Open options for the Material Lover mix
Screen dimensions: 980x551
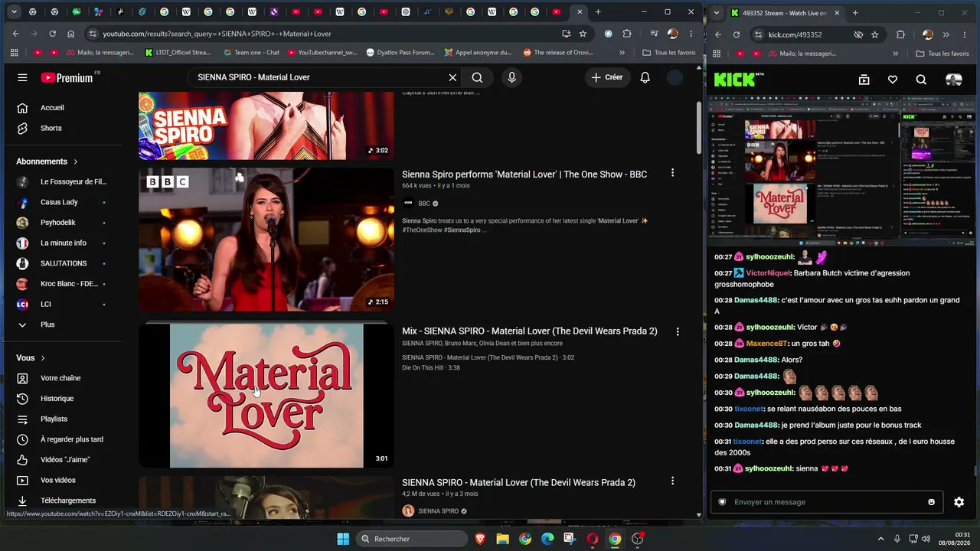tap(677, 331)
